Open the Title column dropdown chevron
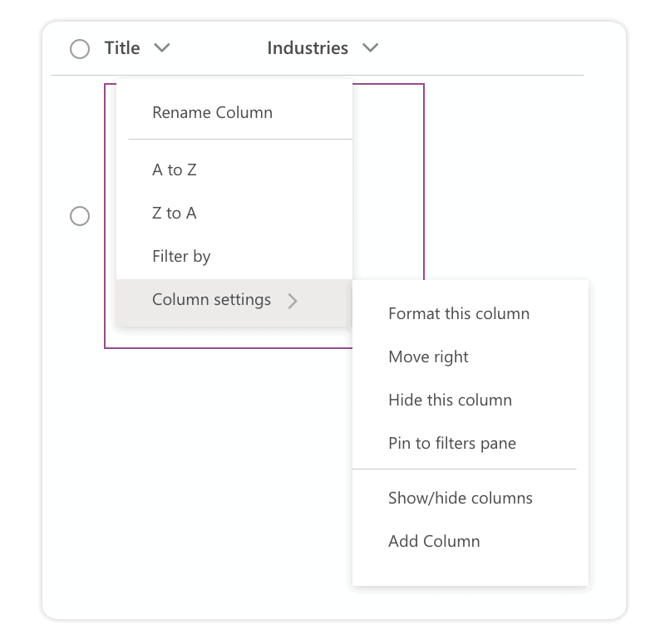Screen dimensions: 665x644 (162, 48)
